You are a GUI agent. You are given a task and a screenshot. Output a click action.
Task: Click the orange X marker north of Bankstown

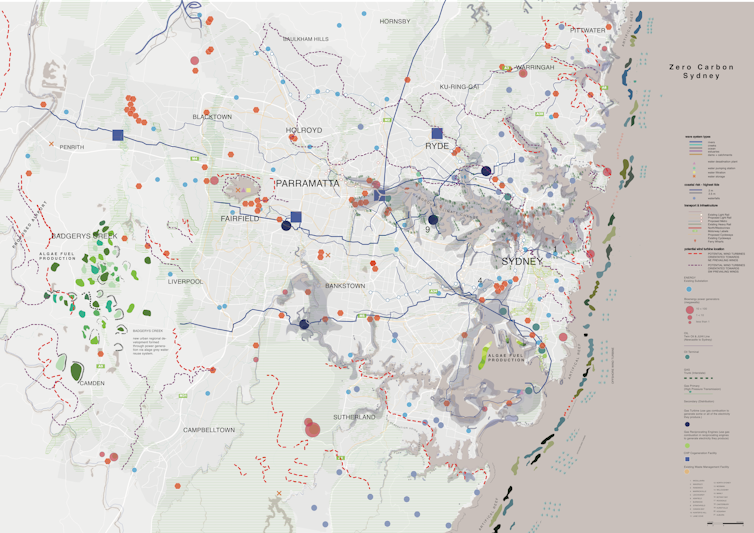click(328, 256)
